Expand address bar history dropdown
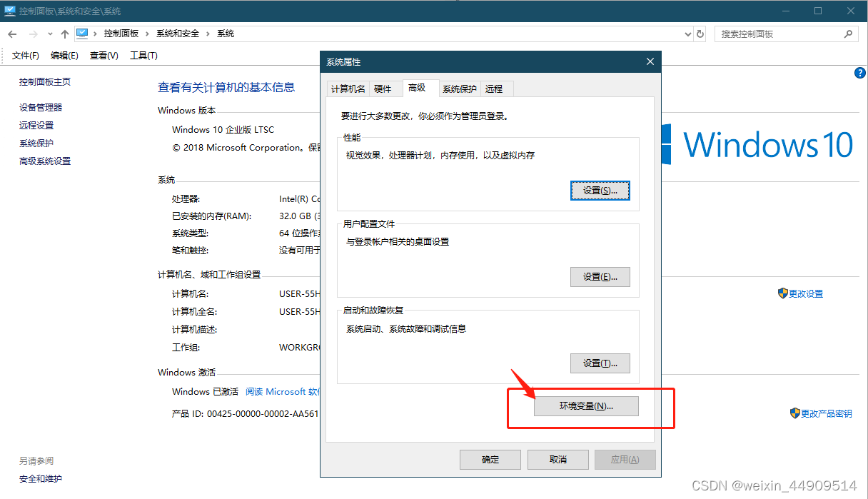 point(688,34)
